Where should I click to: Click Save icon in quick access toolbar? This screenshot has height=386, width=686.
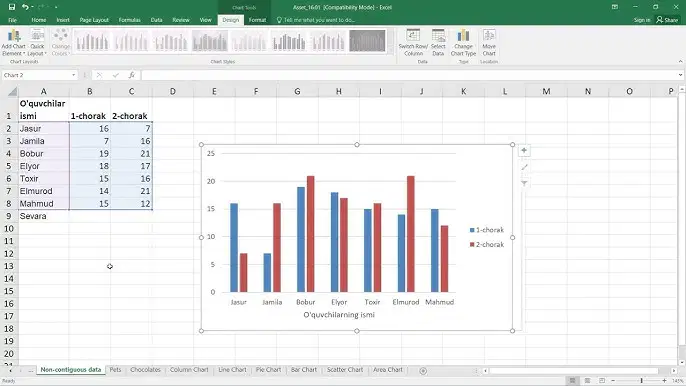tap(12, 7)
